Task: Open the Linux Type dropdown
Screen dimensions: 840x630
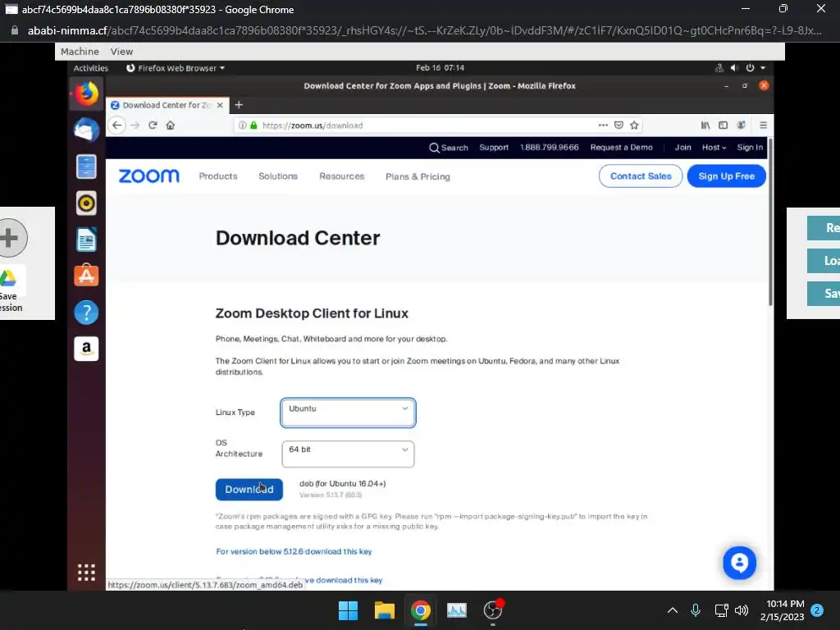Action: pyautogui.click(x=348, y=413)
